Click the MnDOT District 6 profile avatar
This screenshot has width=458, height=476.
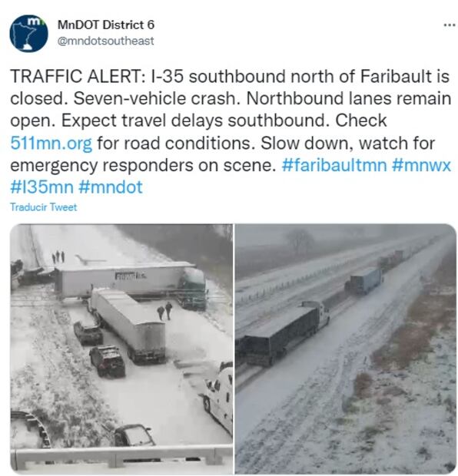click(x=28, y=33)
